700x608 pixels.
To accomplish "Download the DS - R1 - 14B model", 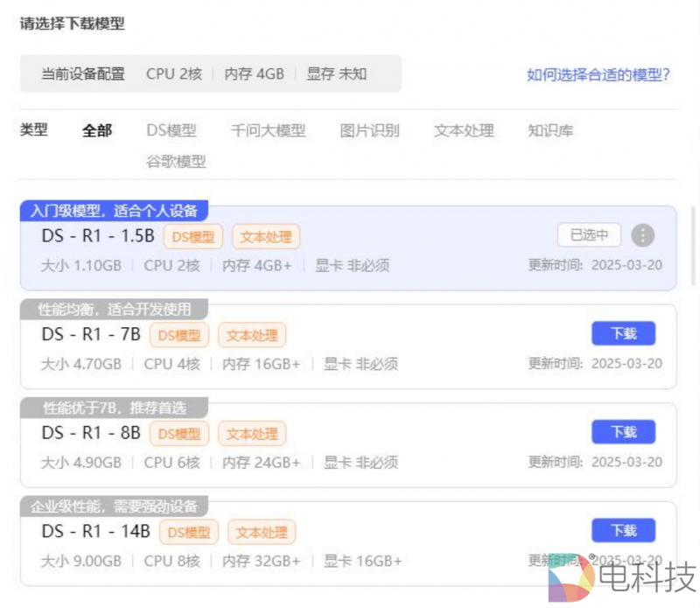I will click(623, 530).
